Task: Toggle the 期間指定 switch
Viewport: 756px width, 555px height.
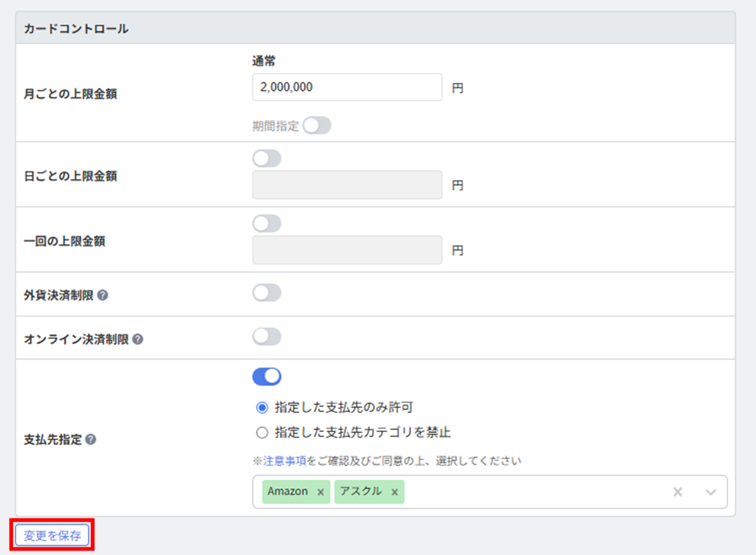Action: [x=317, y=126]
